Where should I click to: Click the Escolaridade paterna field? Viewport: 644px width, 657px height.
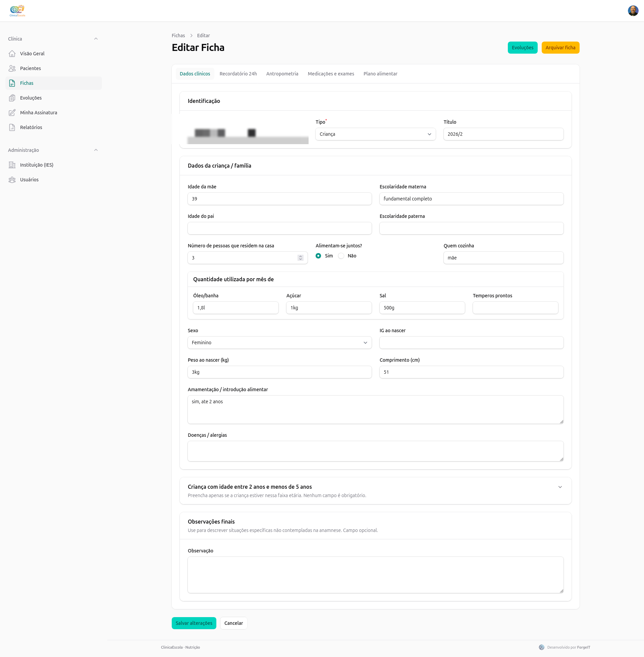pos(471,228)
